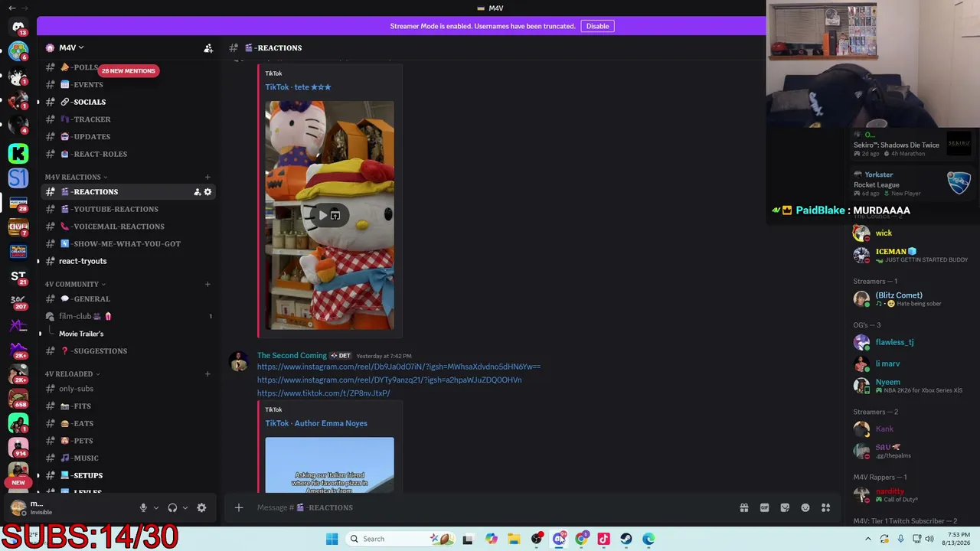Open M4V server dropdown menu
Viewport: 980px width, 551px height.
[71, 48]
